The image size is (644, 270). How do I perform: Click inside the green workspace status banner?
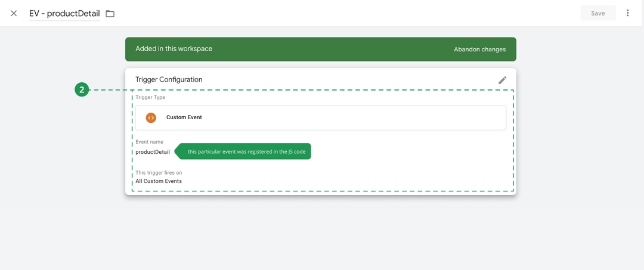tap(321, 49)
